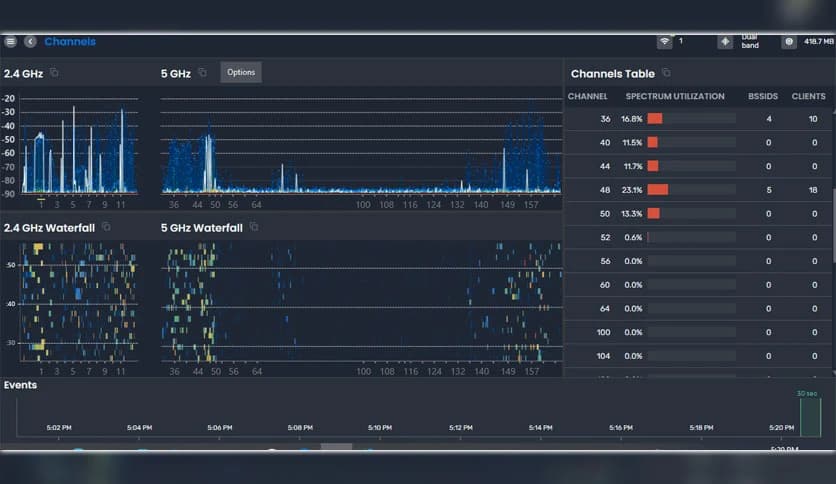This screenshot has height=484, width=836.
Task: Select the channel 100 table row
Action: pos(698,332)
